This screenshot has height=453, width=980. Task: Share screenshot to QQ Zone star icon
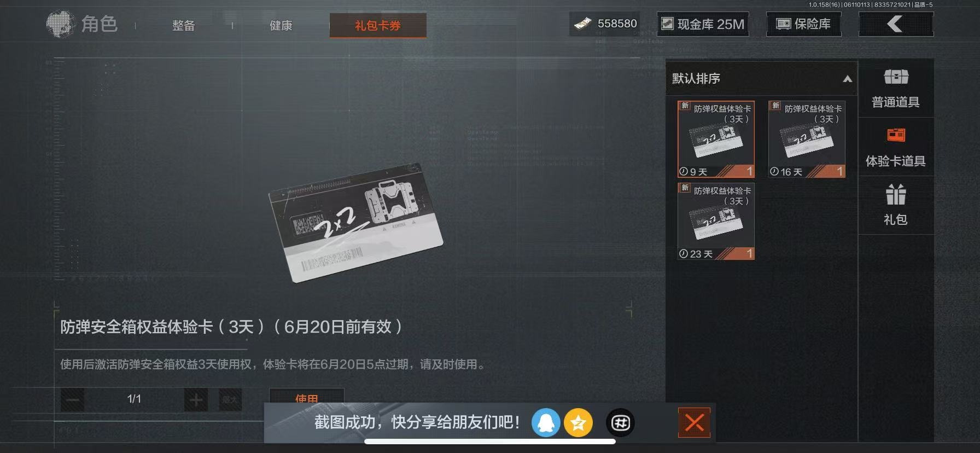(x=579, y=423)
